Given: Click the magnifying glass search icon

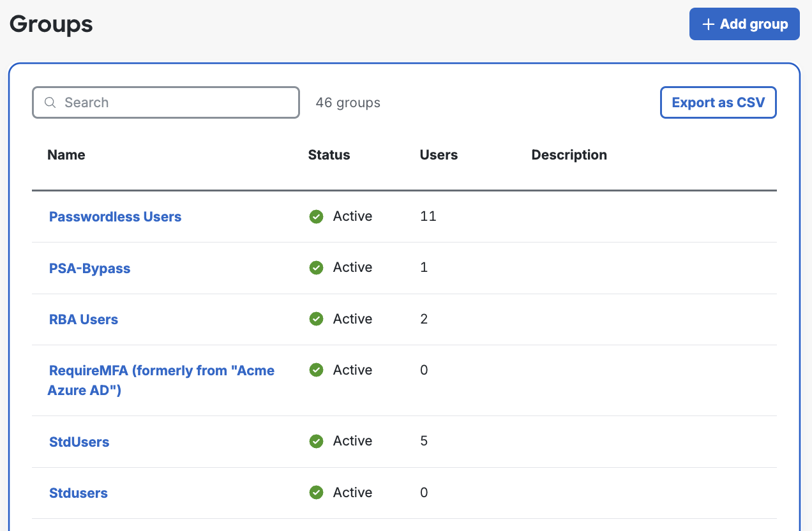Looking at the screenshot, I should coord(50,103).
